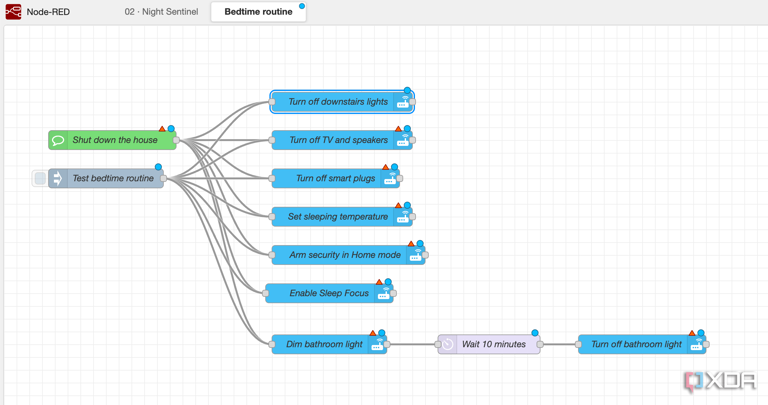The height and width of the screenshot is (405, 768).
Task: Select the Turn off bathroom light node
Action: [x=642, y=344]
